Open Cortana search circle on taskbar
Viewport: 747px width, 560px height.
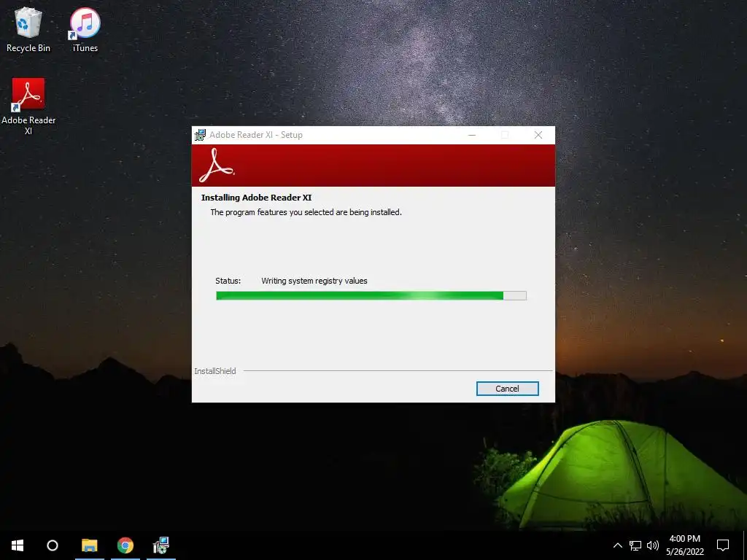53,545
